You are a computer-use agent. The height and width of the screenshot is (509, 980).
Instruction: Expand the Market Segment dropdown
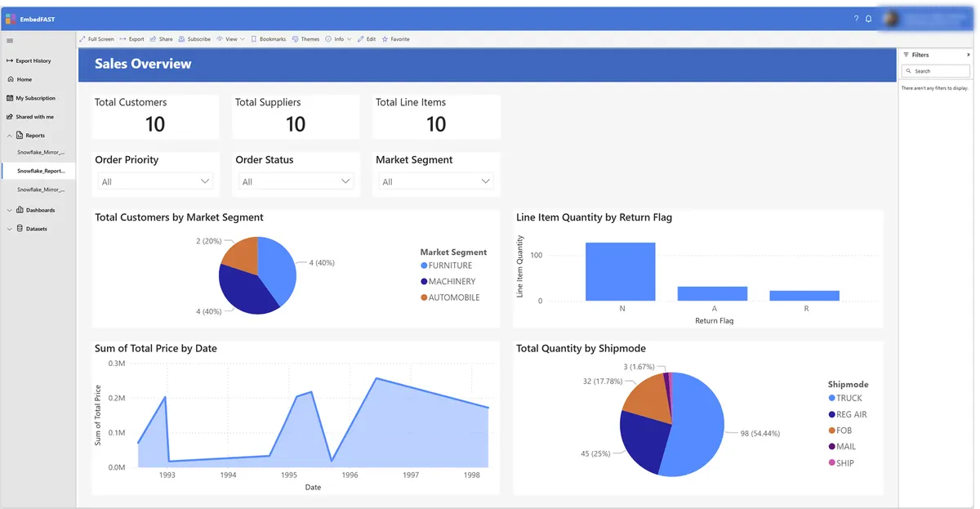[435, 181]
